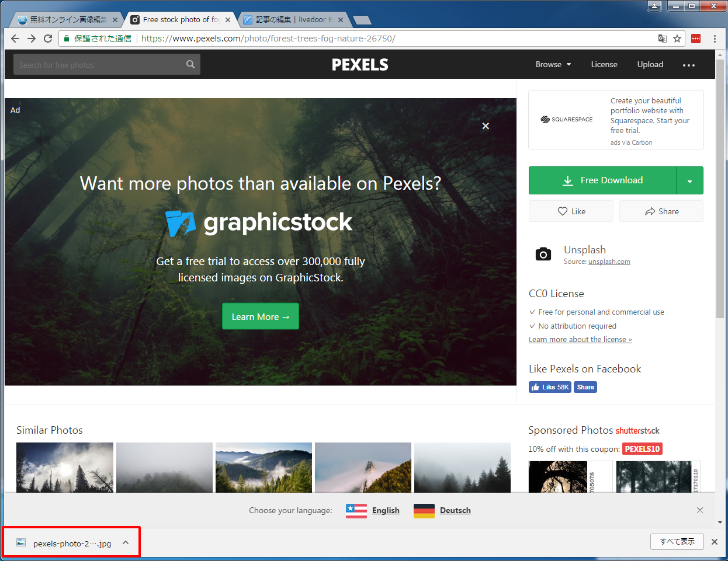This screenshot has width=728, height=561.
Task: Open a new browser tab
Action: (362, 20)
